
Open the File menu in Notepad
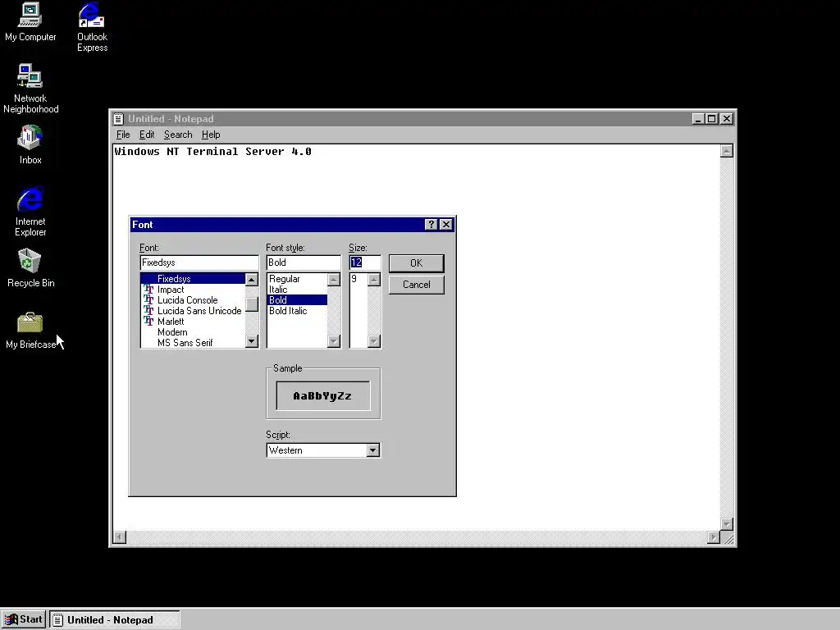coord(123,135)
